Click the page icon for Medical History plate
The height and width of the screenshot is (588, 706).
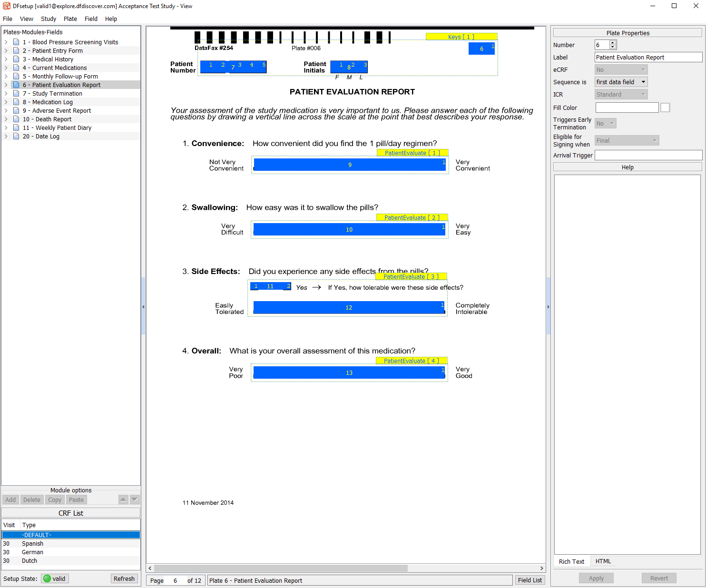tap(16, 59)
